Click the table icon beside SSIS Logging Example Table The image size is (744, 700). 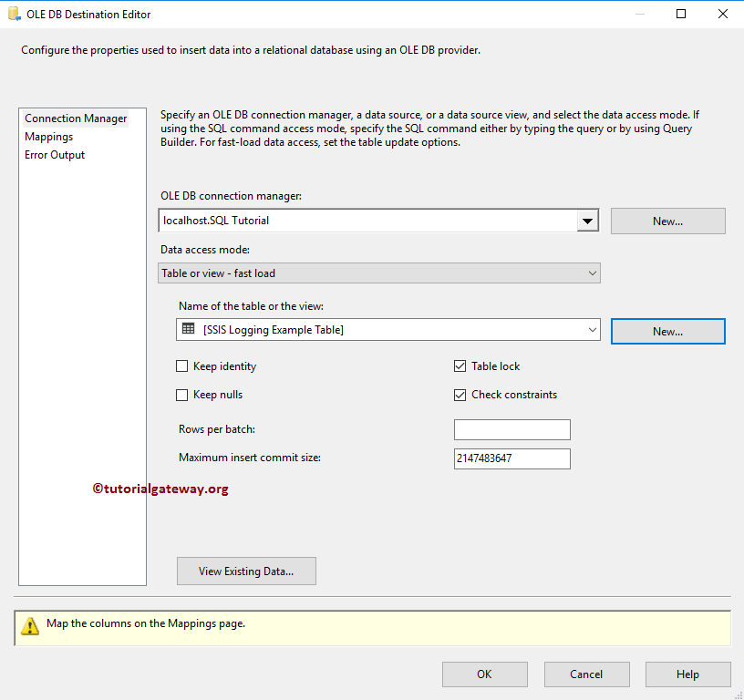pos(189,329)
